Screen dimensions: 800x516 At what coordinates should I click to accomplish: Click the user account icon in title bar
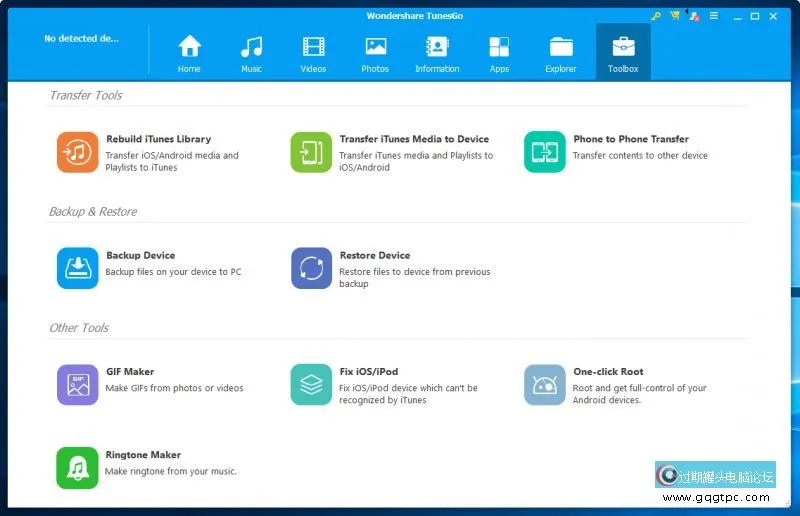(x=693, y=16)
